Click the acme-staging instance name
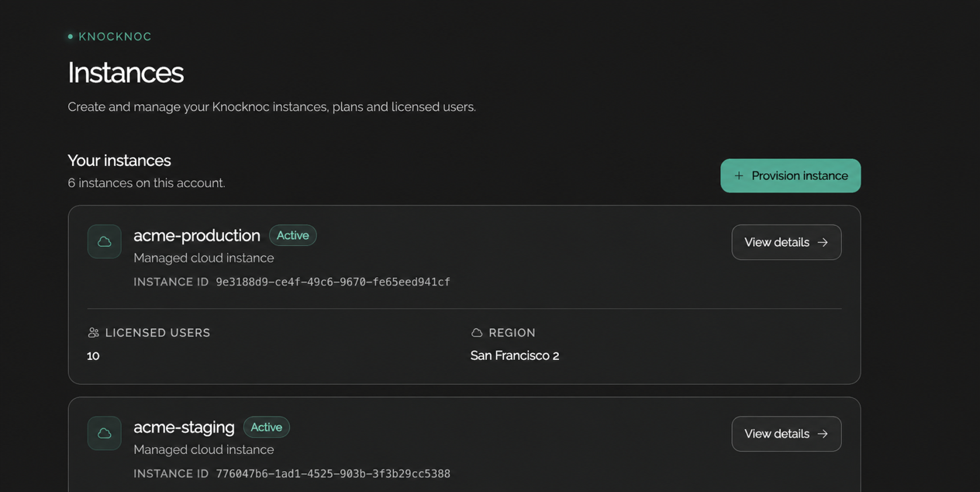 [x=184, y=427]
